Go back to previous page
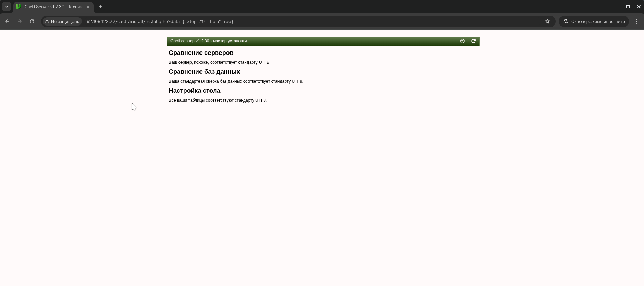 (x=7, y=21)
